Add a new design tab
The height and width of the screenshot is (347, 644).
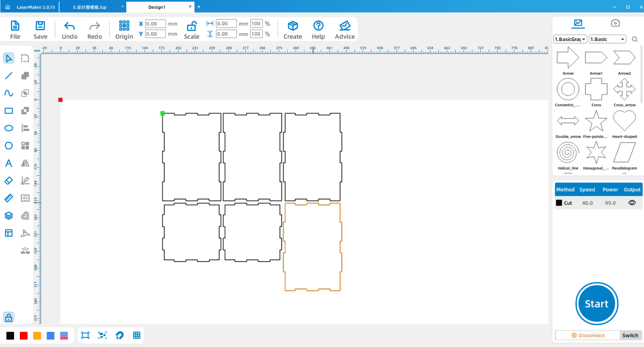pos(199,7)
